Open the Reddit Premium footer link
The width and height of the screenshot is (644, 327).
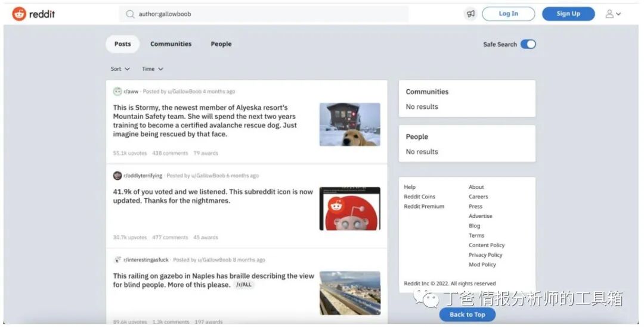click(424, 206)
